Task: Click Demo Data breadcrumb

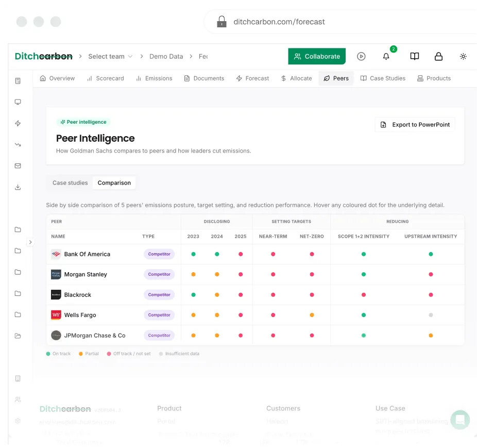Action: coord(166,56)
